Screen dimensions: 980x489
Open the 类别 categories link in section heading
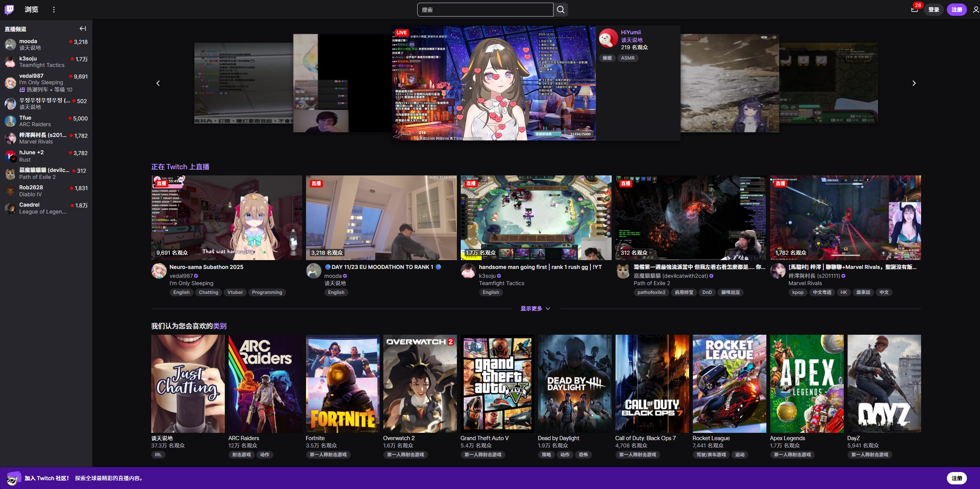220,326
